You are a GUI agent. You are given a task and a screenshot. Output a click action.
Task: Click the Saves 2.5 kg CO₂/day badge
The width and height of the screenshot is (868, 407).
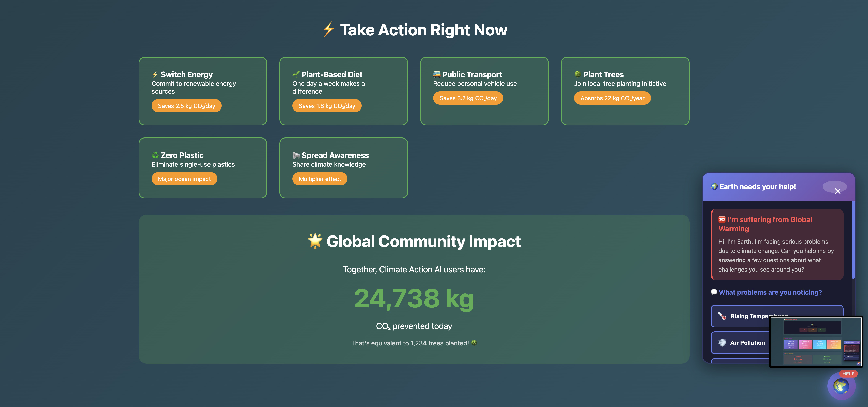(x=186, y=106)
